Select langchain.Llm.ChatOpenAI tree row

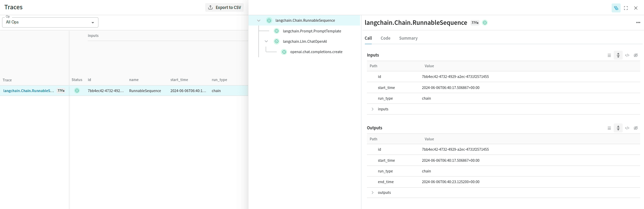(x=305, y=41)
